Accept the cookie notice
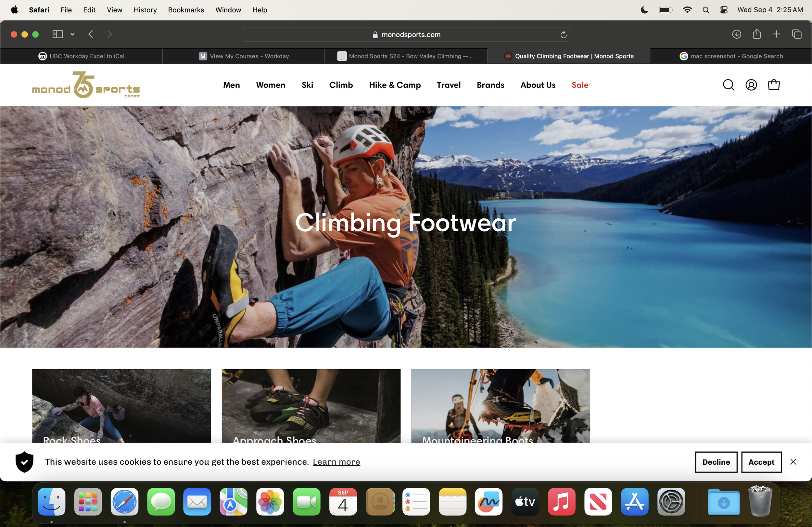812x527 pixels. (761, 462)
